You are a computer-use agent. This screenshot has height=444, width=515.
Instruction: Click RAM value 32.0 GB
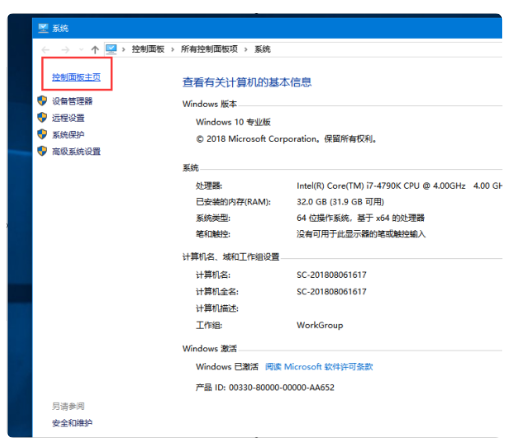tap(340, 202)
